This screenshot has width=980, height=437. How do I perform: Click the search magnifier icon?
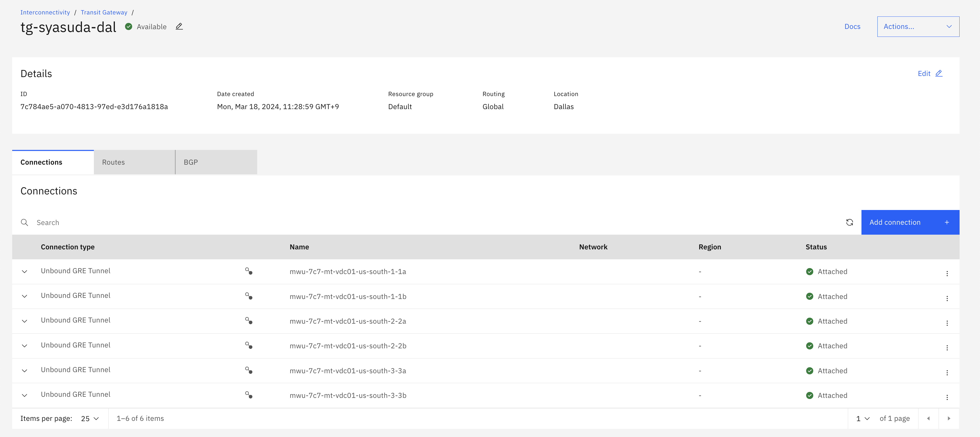24,222
